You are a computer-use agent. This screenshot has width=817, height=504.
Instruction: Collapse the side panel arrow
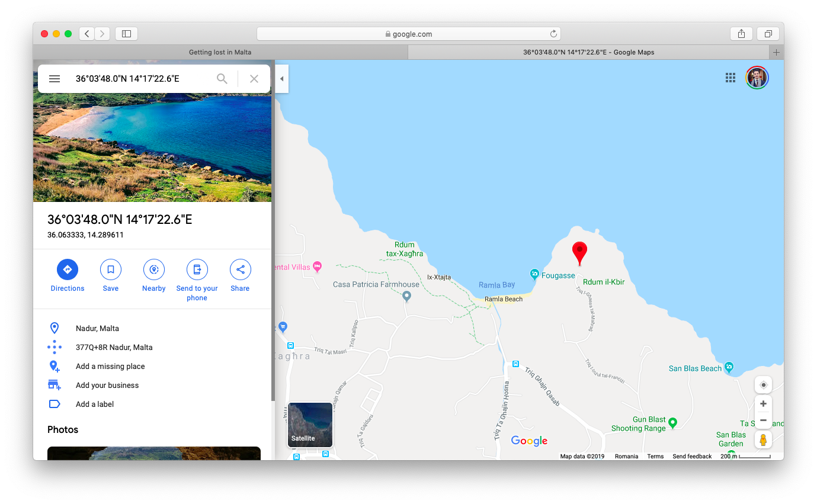(x=282, y=79)
